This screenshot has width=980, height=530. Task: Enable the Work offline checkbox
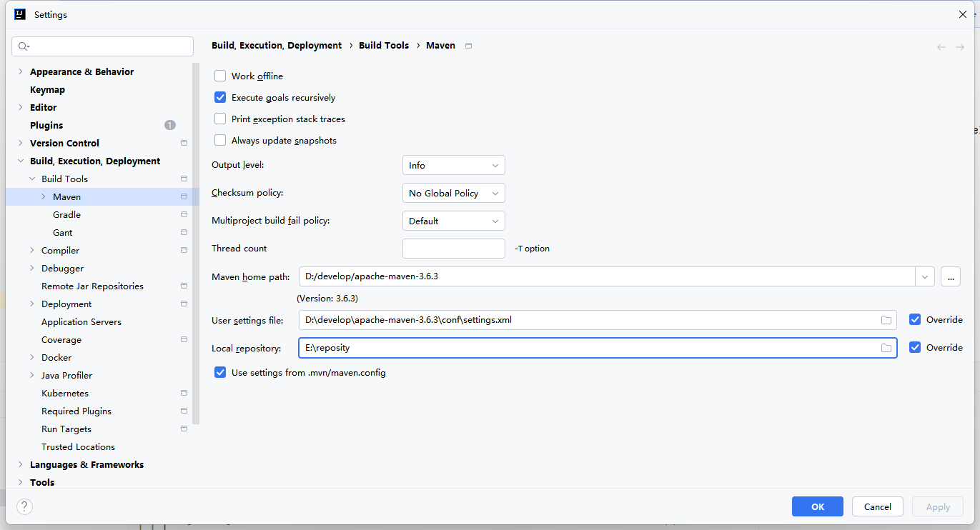tap(220, 76)
